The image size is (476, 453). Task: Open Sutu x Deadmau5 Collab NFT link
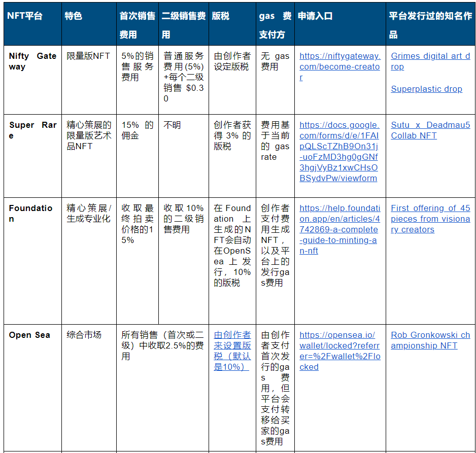(430, 130)
